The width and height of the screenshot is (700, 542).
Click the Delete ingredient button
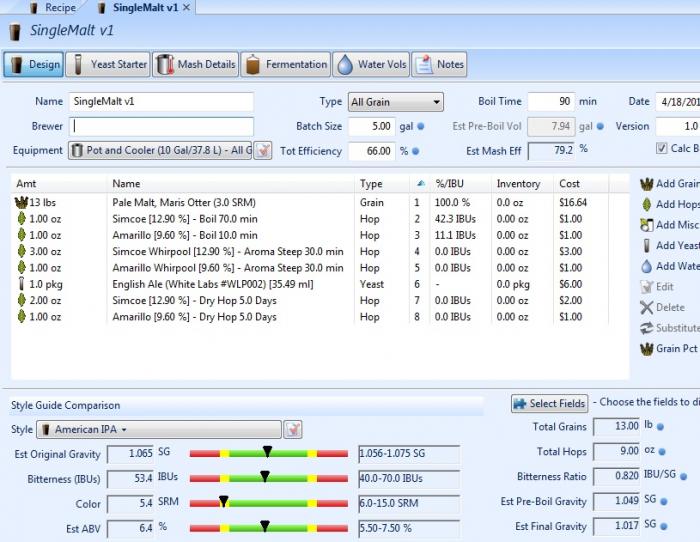(x=662, y=307)
